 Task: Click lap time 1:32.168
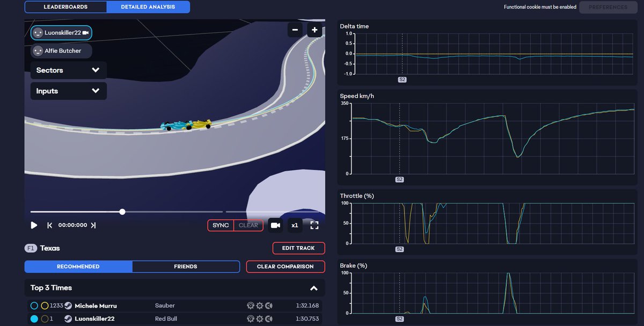tap(307, 306)
